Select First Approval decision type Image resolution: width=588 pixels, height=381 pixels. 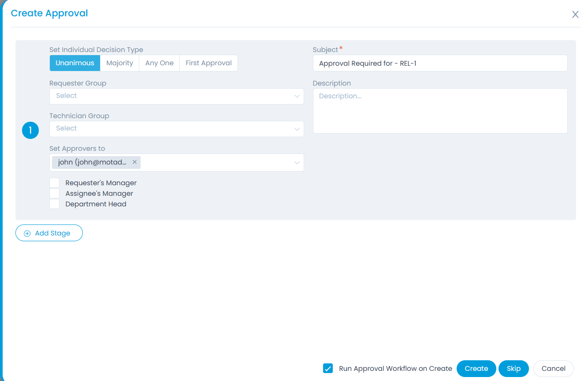[208, 63]
